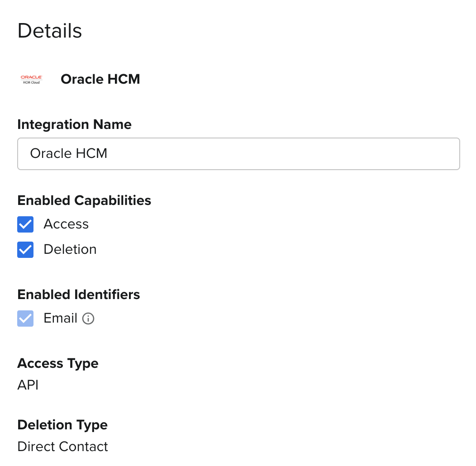Click the info icon beside Email
Viewport: 476px width, 466px height.
point(88,319)
